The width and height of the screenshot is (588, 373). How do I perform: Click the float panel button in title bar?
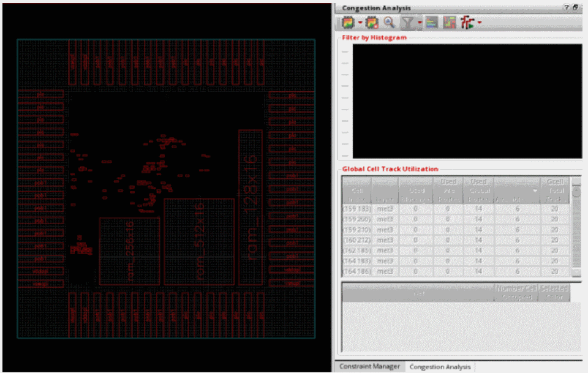[x=575, y=7]
